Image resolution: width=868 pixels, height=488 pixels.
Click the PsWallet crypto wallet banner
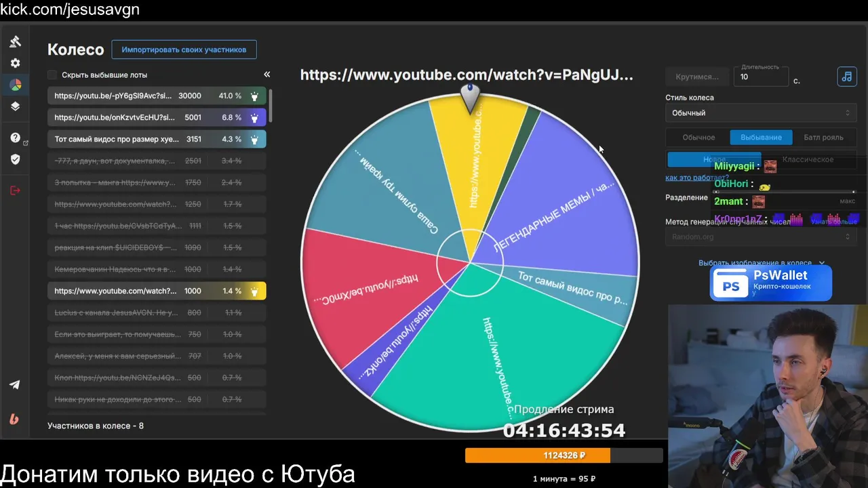coord(771,282)
